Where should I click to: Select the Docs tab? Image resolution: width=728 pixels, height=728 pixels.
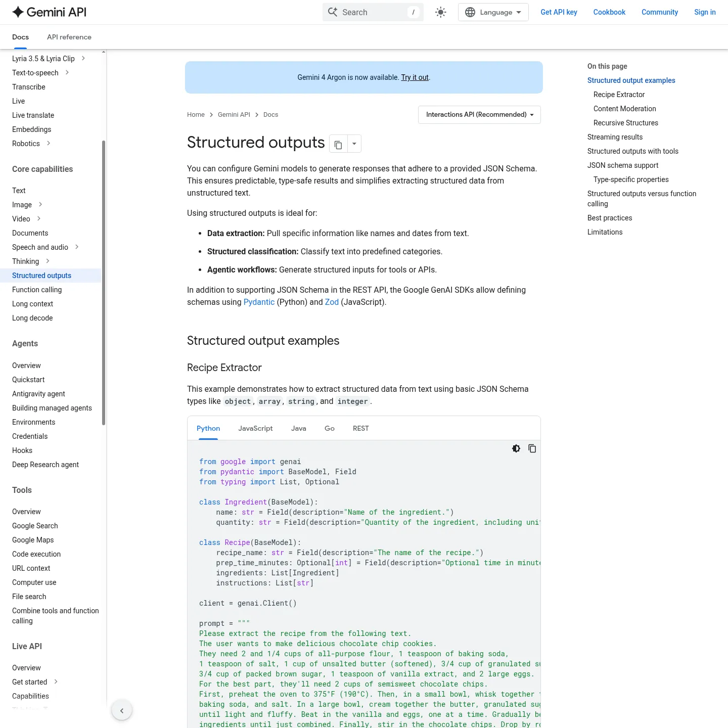click(x=20, y=37)
